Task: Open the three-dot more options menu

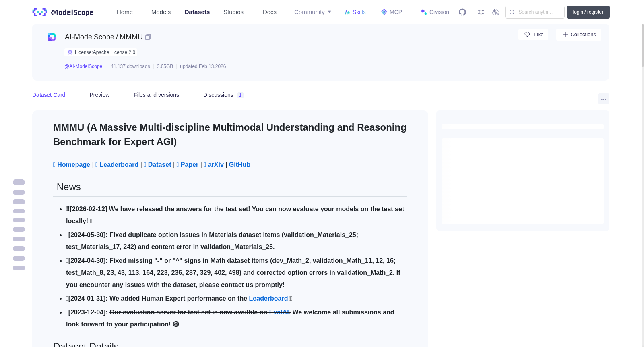Action: (603, 99)
